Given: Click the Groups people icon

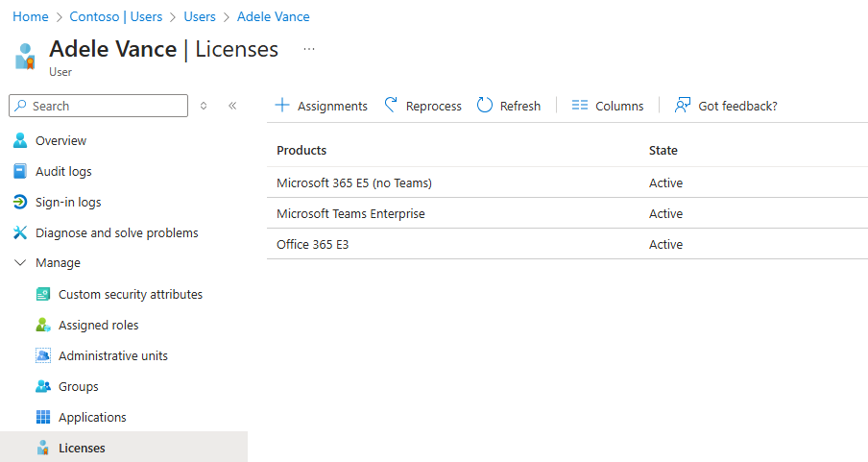Looking at the screenshot, I should 43,386.
